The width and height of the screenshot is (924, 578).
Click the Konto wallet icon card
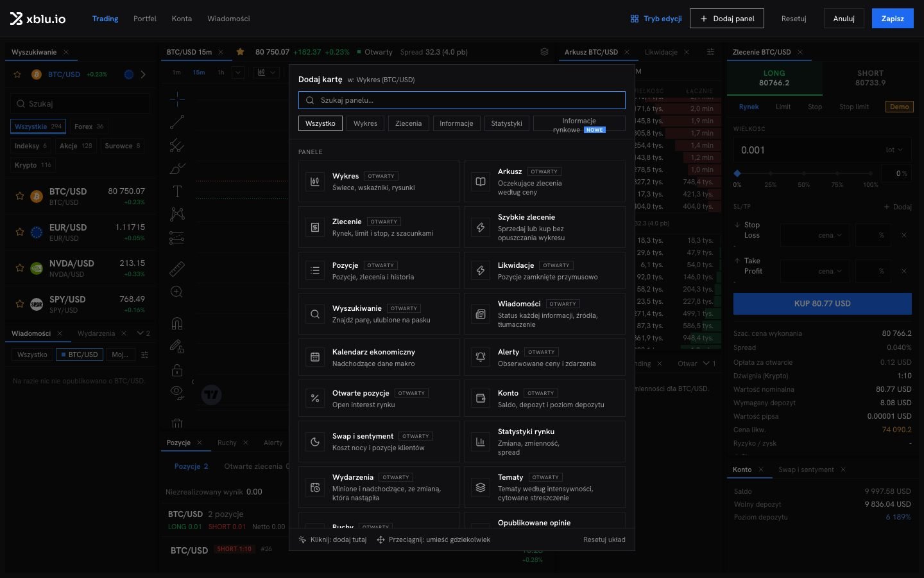(481, 398)
